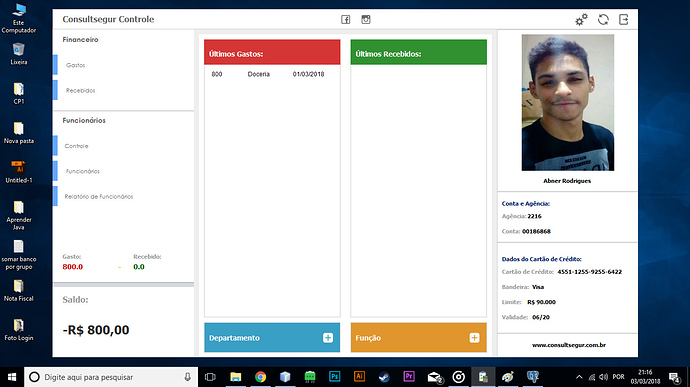Viewport: 690px width, 387px height.
Task: Open Google Chrome from taskbar
Action: (x=261, y=377)
